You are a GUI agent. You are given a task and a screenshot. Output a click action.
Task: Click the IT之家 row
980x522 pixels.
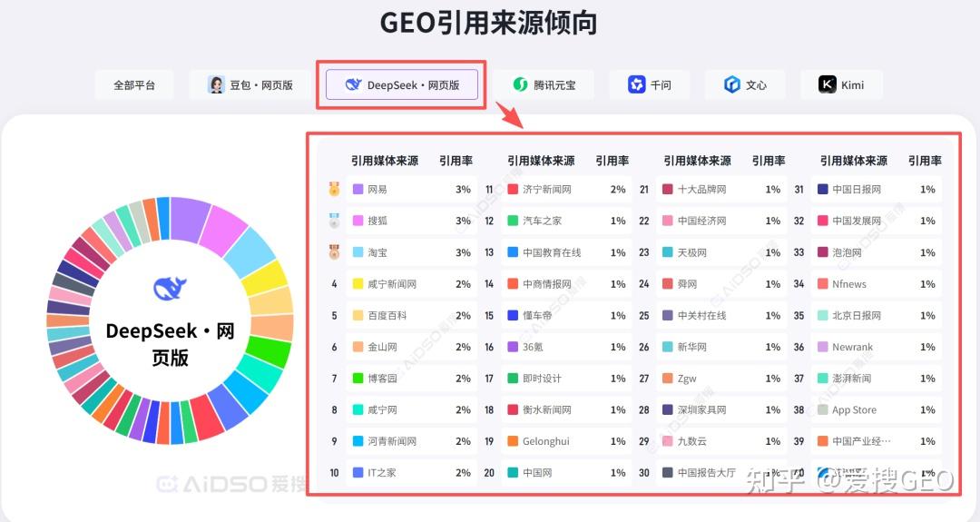[412, 473]
